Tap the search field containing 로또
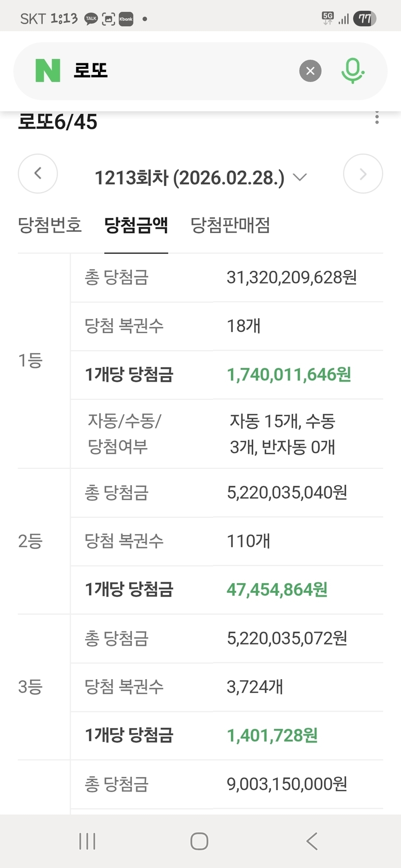Viewport: 401px width, 868px height. coord(184,71)
